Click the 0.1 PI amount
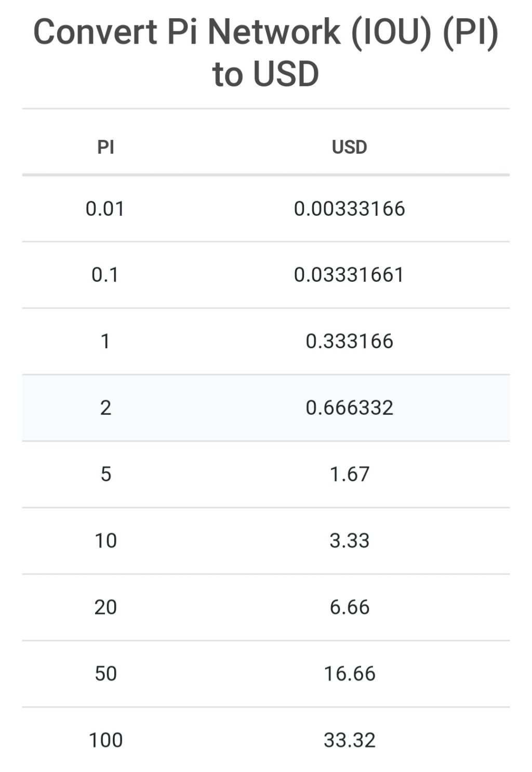The image size is (532, 772). [x=105, y=274]
